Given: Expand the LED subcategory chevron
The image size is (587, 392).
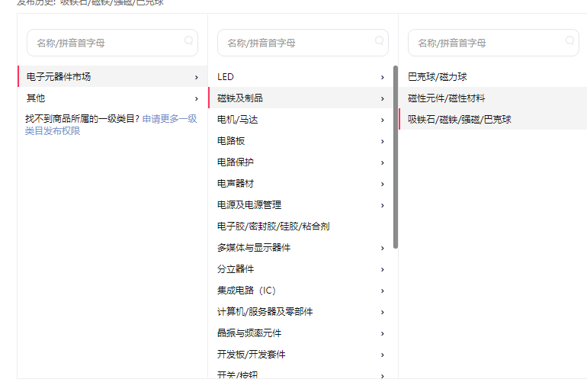Looking at the screenshot, I should pyautogui.click(x=382, y=77).
